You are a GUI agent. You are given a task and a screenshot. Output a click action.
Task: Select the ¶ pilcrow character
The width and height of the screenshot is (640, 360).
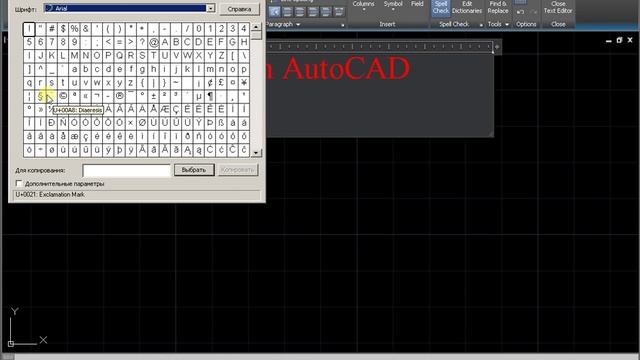pyautogui.click(x=210, y=96)
